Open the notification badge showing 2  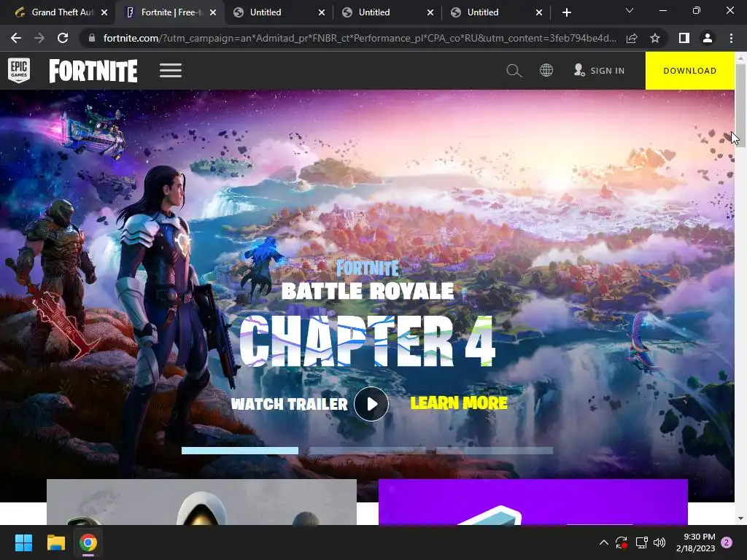coord(727,542)
